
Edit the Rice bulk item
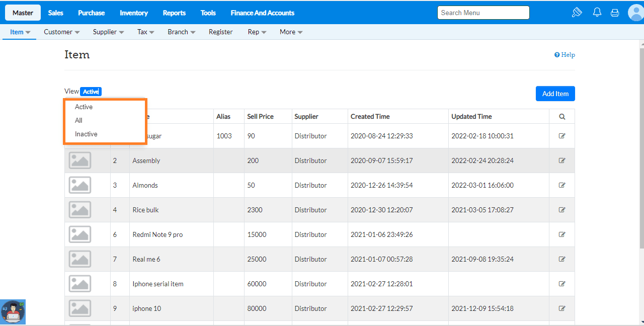click(x=562, y=210)
